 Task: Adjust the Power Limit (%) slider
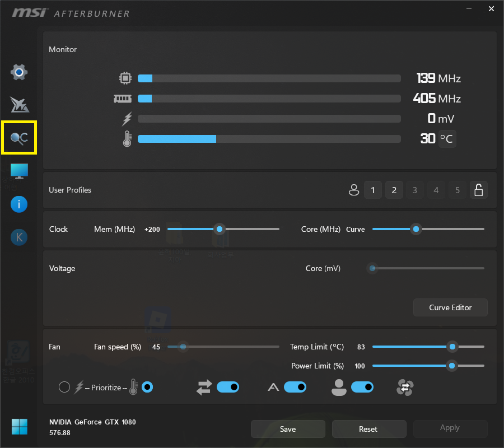tap(428, 366)
